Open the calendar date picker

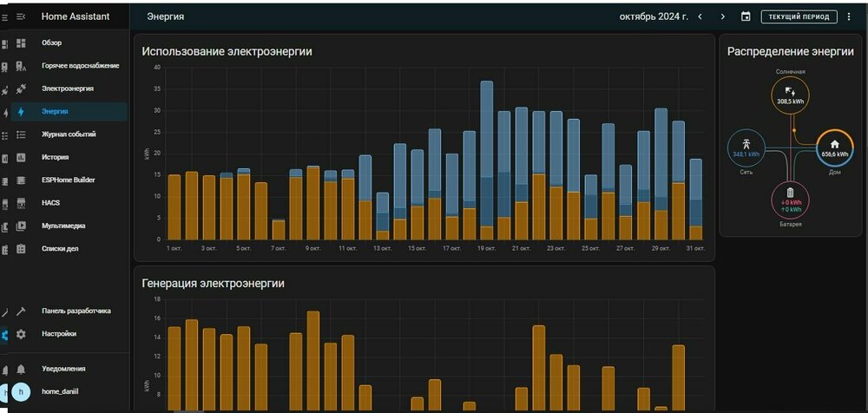click(746, 16)
